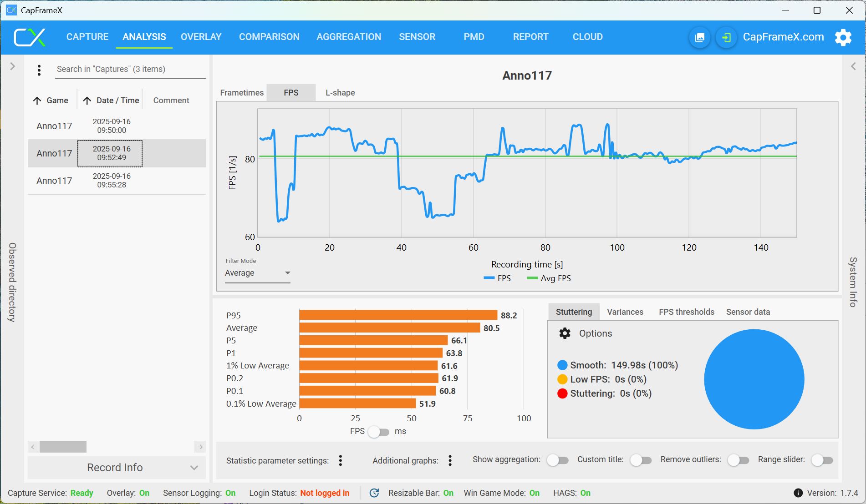Click the P95 bar value 88.2
The height and width of the screenshot is (504, 866).
[x=509, y=316]
